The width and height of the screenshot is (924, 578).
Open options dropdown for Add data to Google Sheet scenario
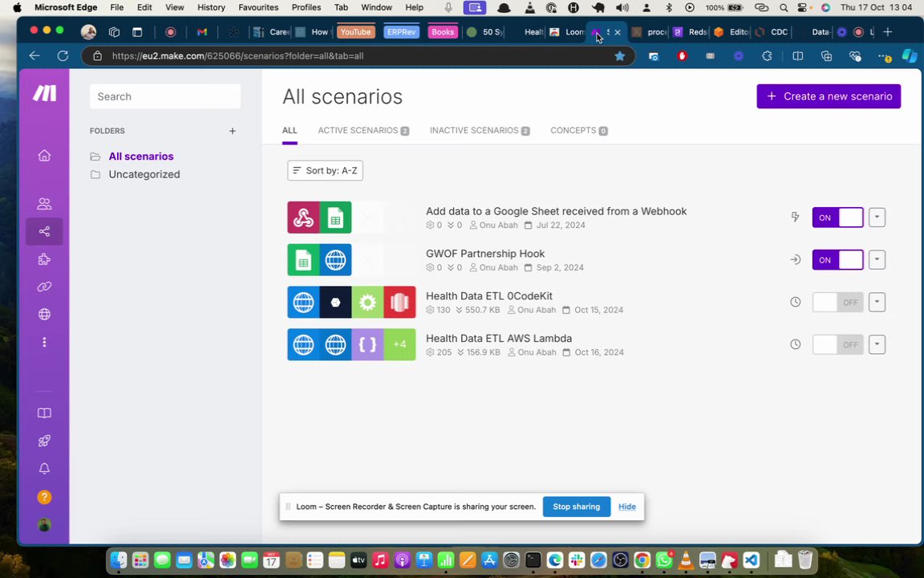pyautogui.click(x=877, y=217)
